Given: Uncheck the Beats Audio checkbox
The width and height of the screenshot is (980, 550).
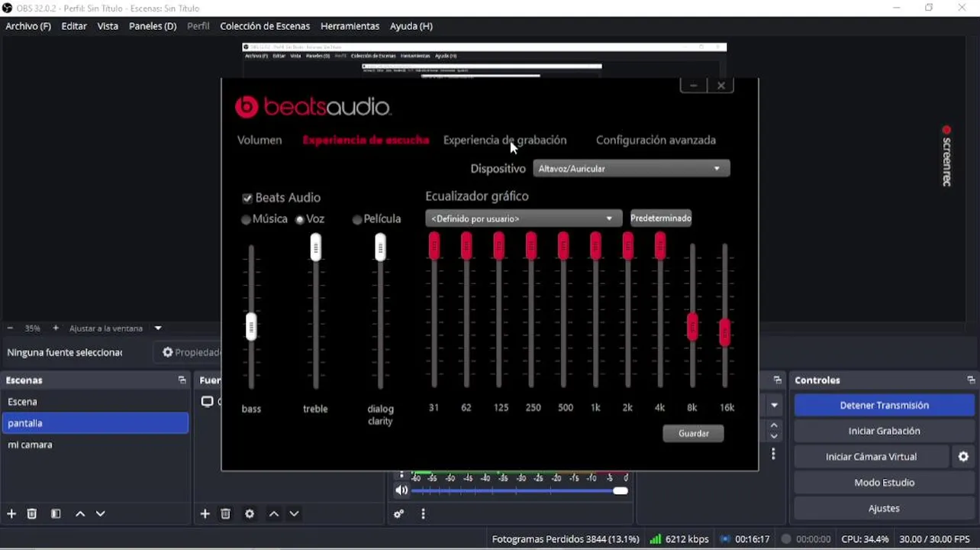Looking at the screenshot, I should click(247, 199).
